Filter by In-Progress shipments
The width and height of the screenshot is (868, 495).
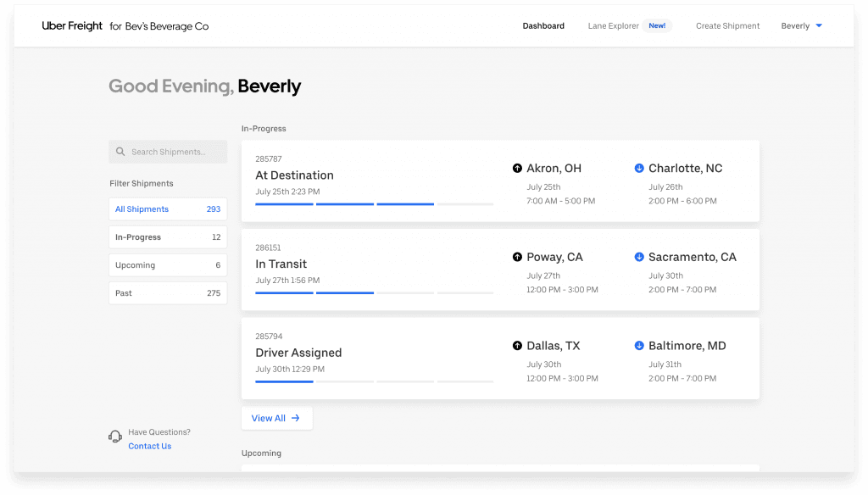click(x=168, y=237)
